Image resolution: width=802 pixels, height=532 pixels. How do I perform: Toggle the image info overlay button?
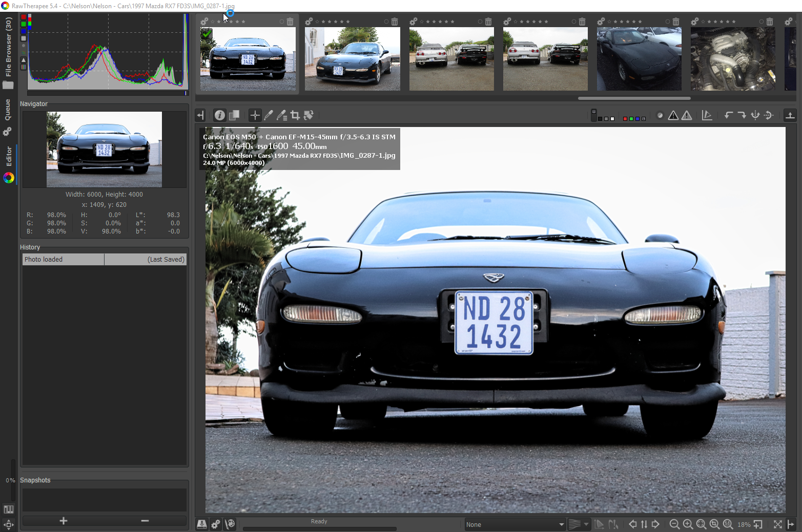[220, 115]
